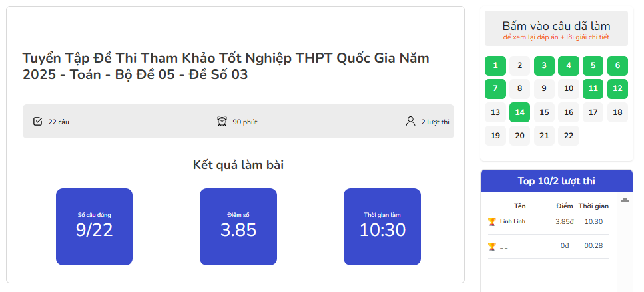Click the Số câu đúng 9/22 card

click(x=94, y=227)
